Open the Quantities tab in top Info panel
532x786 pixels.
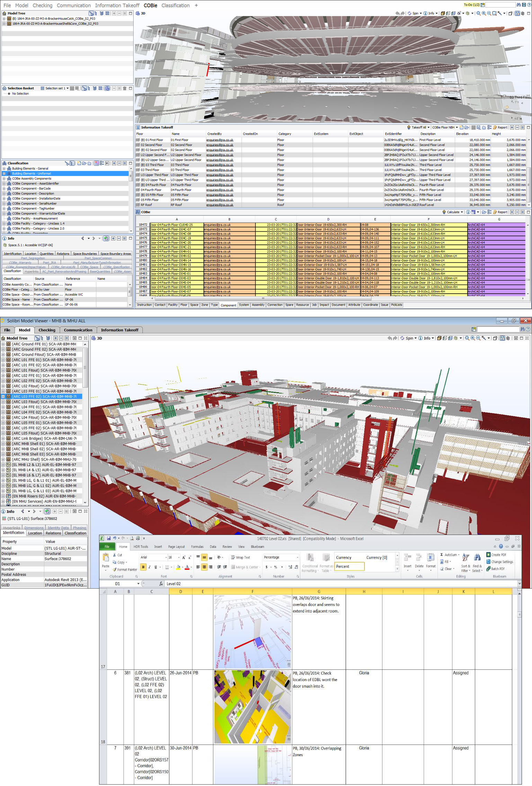pos(46,254)
